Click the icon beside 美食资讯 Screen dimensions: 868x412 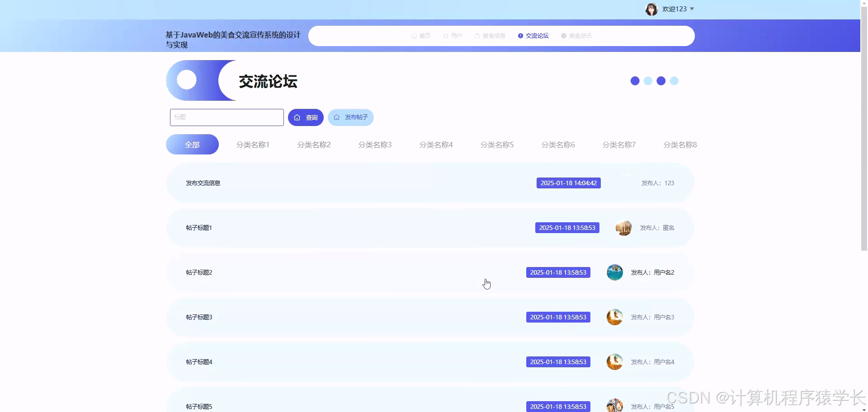point(563,36)
